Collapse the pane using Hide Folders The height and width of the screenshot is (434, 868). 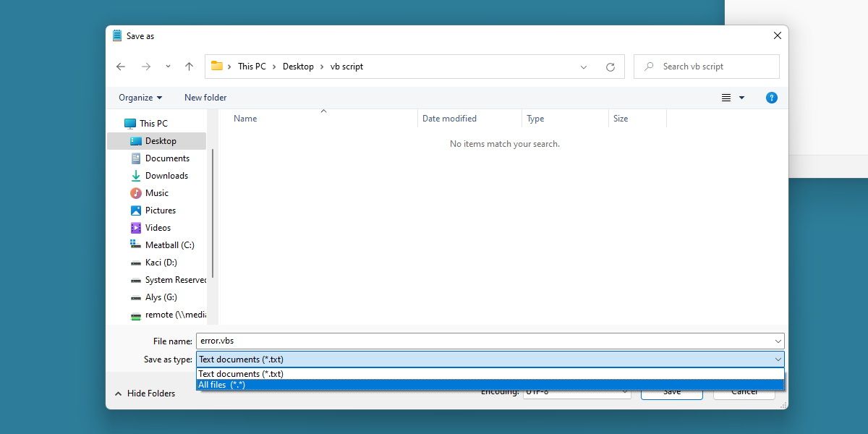tap(145, 393)
